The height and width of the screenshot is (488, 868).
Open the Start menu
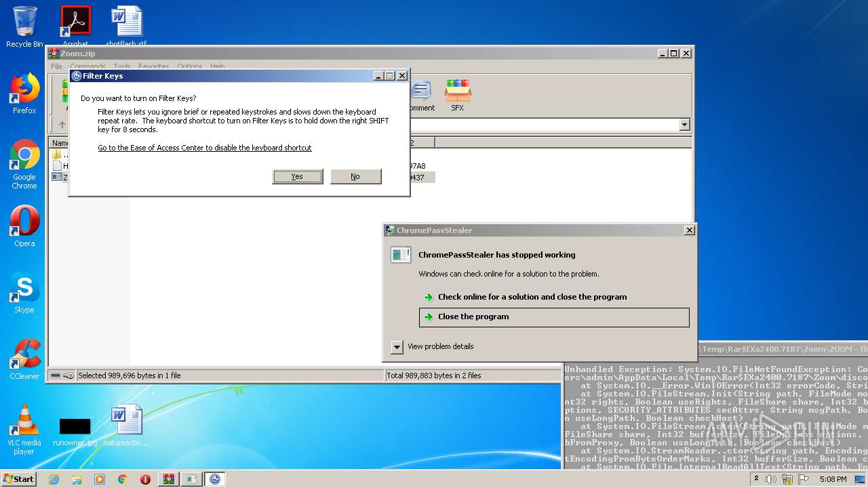(18, 479)
